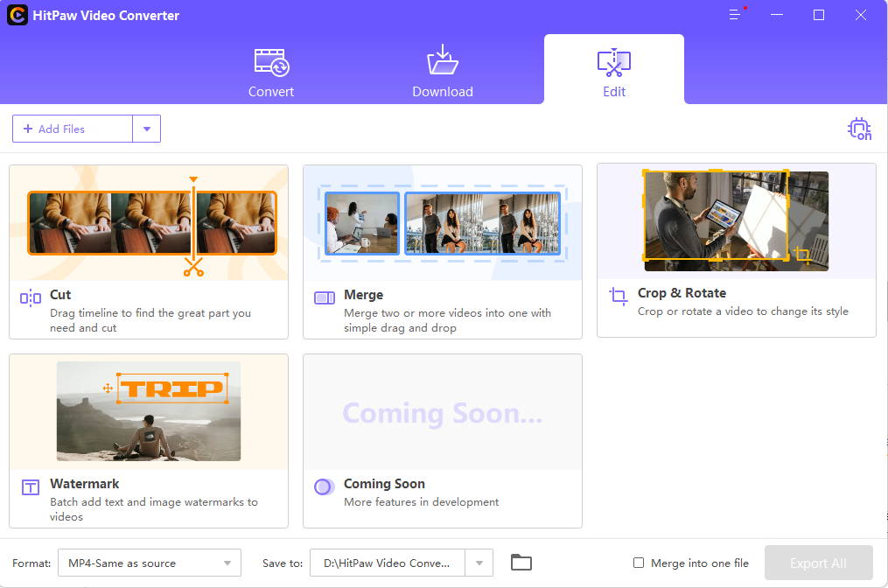Click the Merge preview thumbnail
The height and width of the screenshot is (588, 888).
(x=442, y=223)
